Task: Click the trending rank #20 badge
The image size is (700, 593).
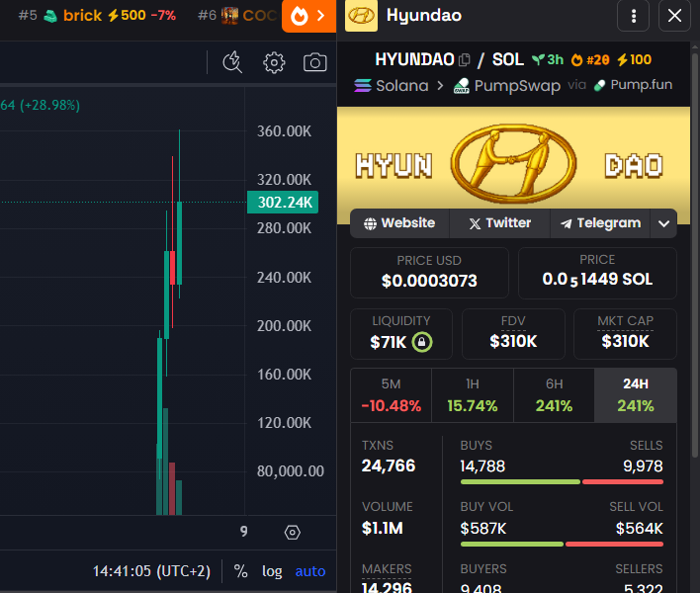Action: (590, 59)
